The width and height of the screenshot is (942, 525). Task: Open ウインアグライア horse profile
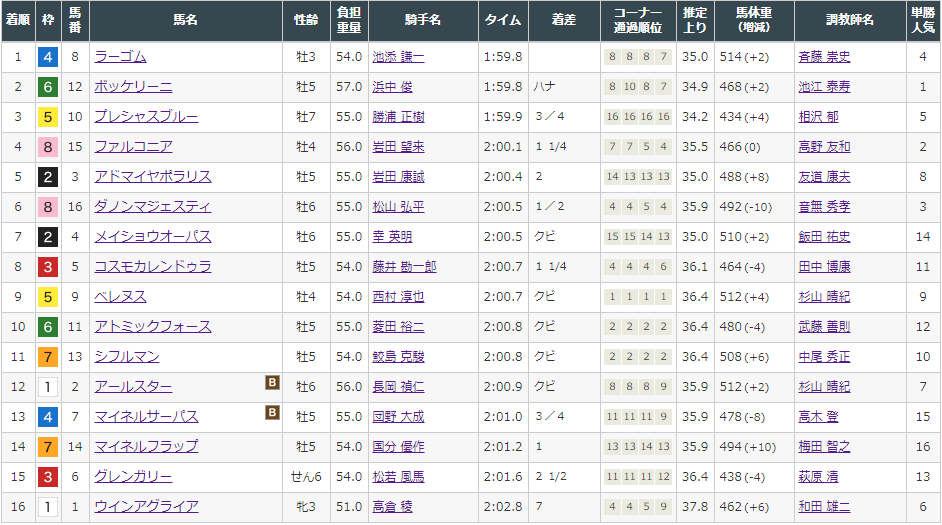146,508
